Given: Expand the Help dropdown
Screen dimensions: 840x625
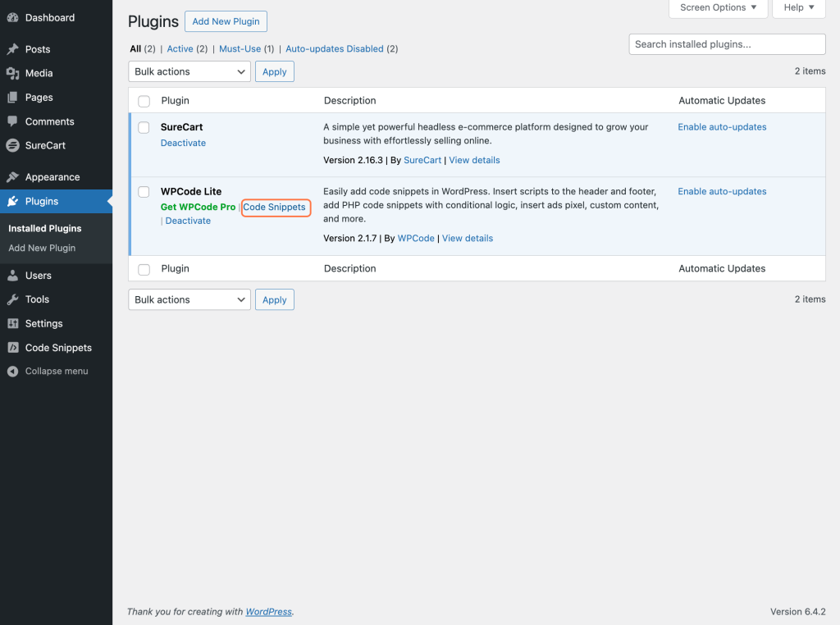Looking at the screenshot, I should pos(797,8).
